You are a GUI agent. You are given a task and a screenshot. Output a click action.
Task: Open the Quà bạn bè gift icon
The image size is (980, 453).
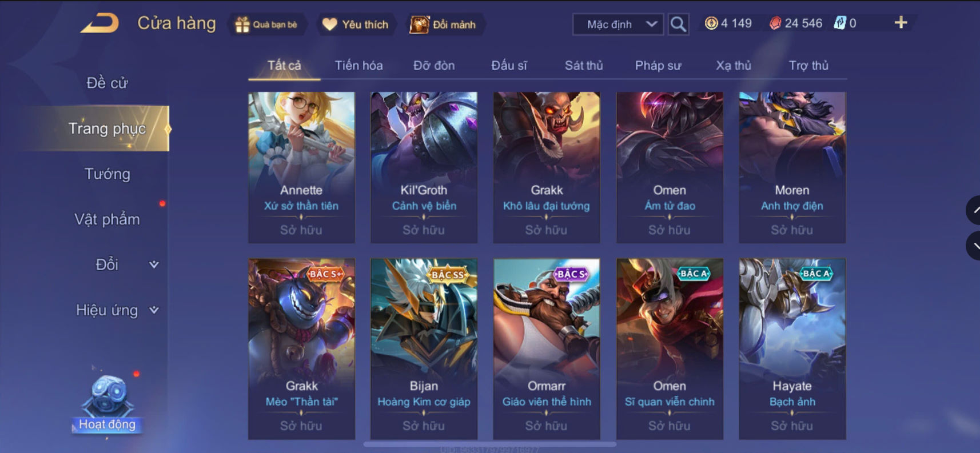242,25
